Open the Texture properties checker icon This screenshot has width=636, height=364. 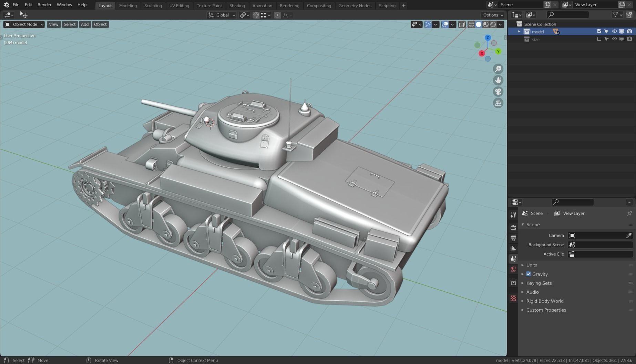tap(513, 298)
